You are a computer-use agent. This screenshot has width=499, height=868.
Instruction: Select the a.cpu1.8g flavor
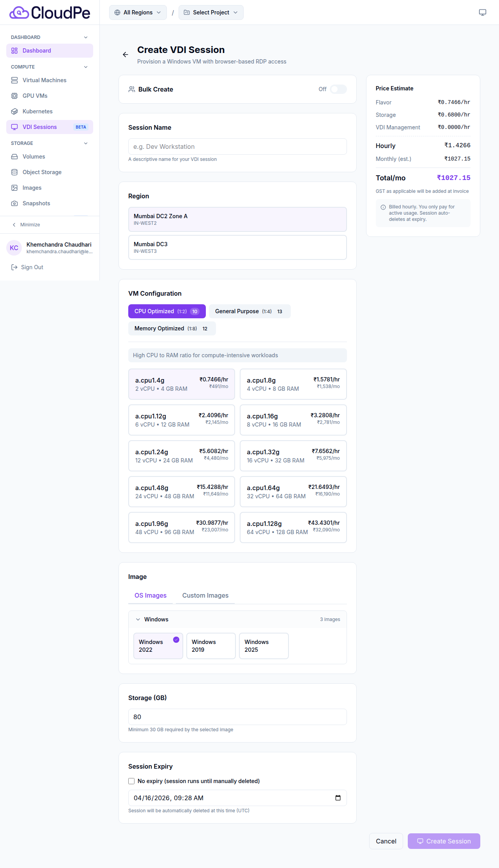[293, 384]
